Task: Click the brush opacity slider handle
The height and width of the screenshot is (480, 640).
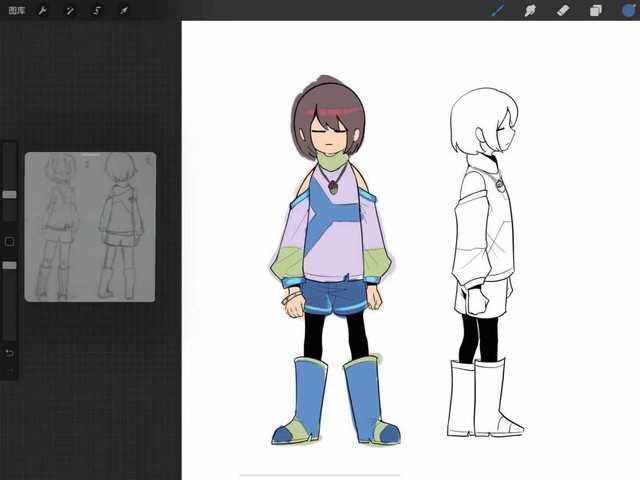Action: click(9, 265)
